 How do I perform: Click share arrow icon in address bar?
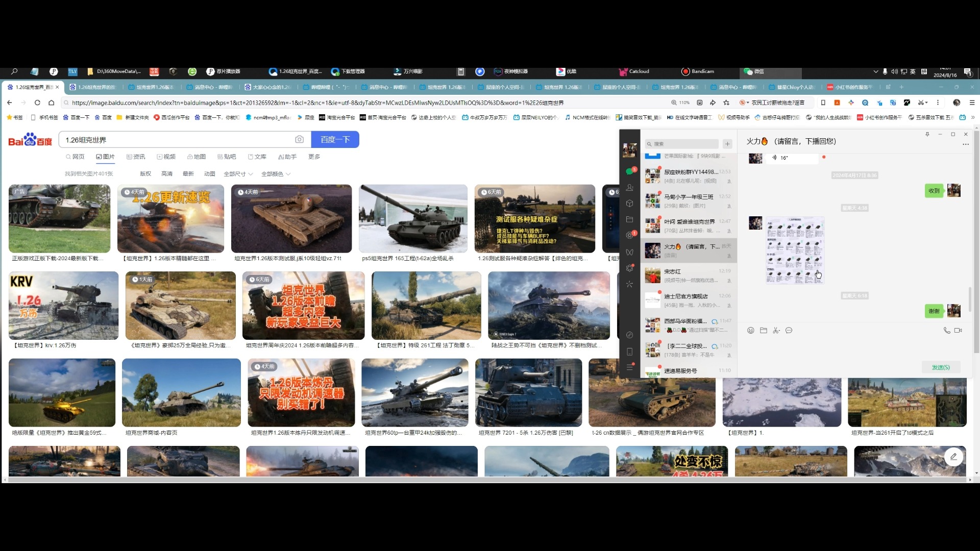tap(713, 103)
